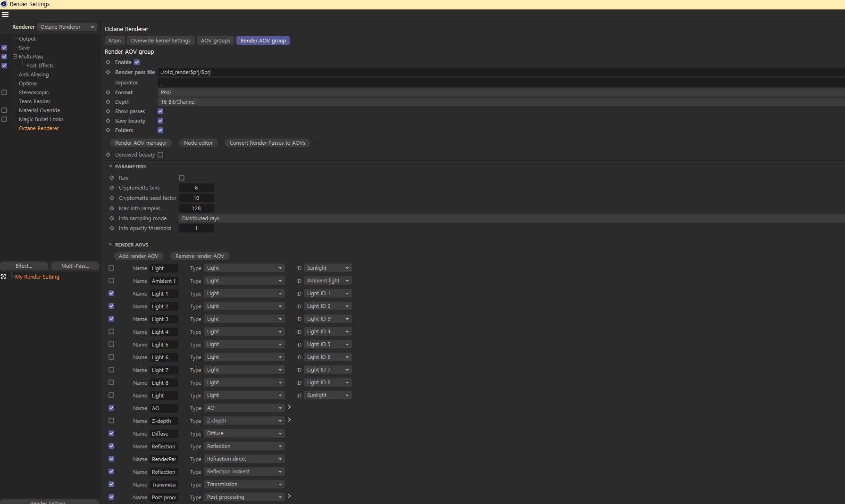Click the keyframe diamond next to Raw
The height and width of the screenshot is (504, 845).
coord(112,178)
